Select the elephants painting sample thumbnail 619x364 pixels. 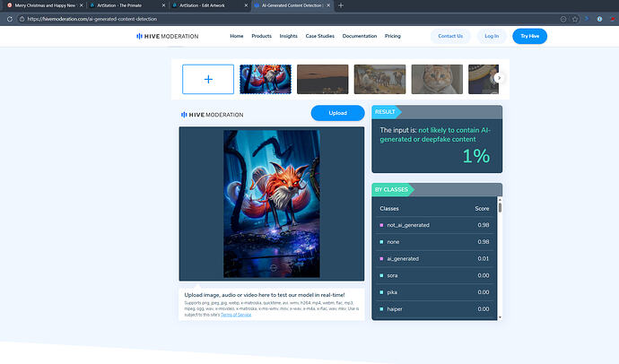click(x=379, y=79)
